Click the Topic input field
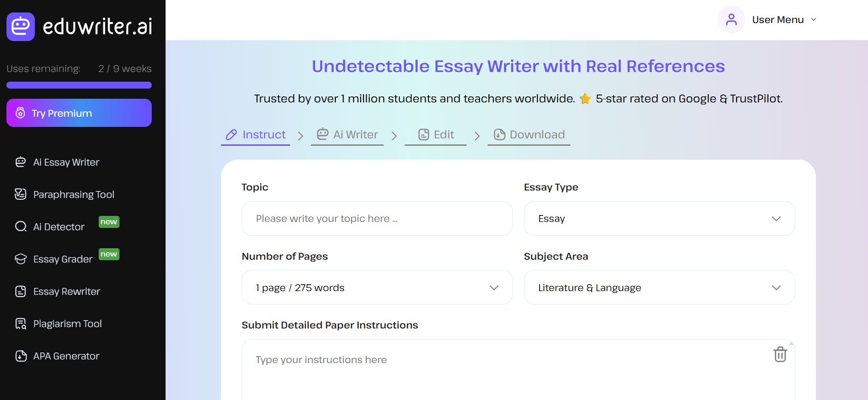This screenshot has width=868, height=400. [x=377, y=218]
